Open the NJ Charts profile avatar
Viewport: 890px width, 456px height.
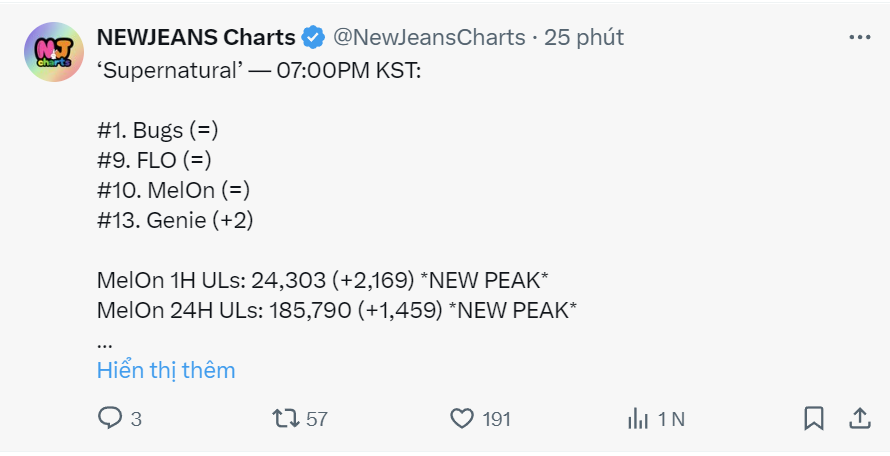click(54, 54)
